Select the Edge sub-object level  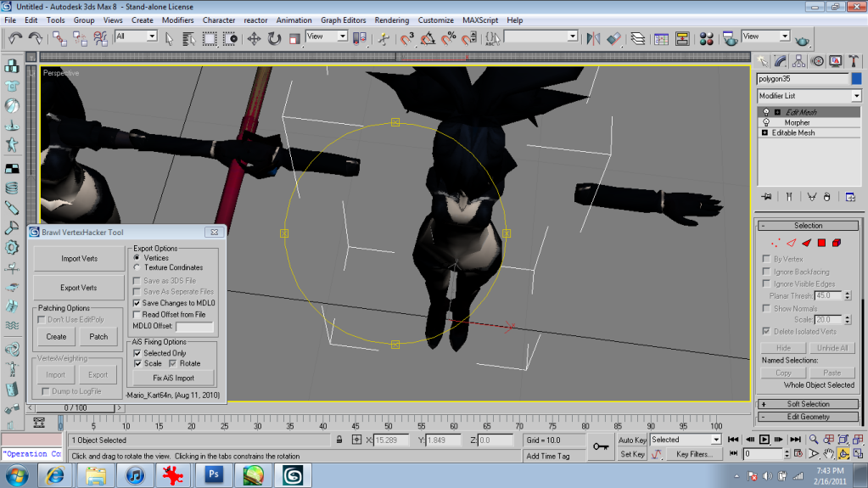791,243
